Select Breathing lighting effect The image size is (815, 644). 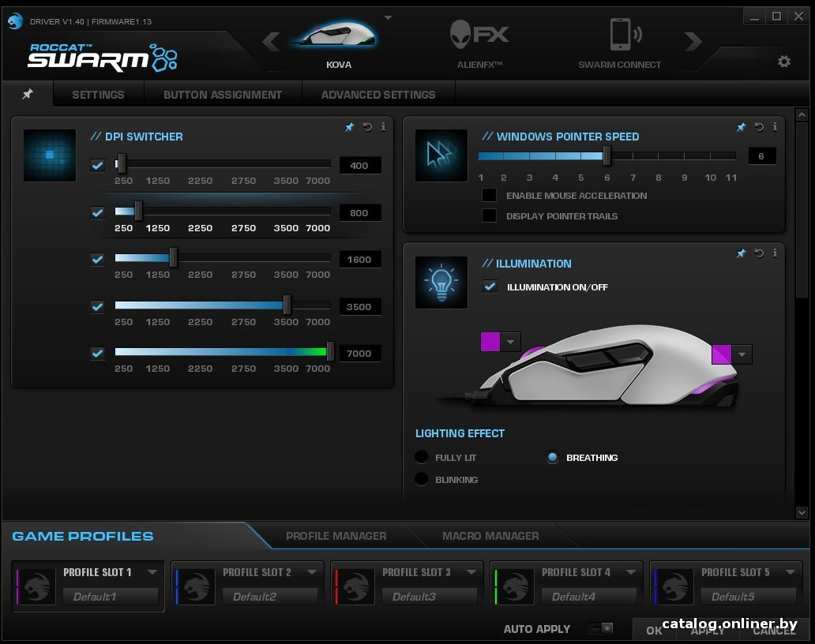point(553,457)
